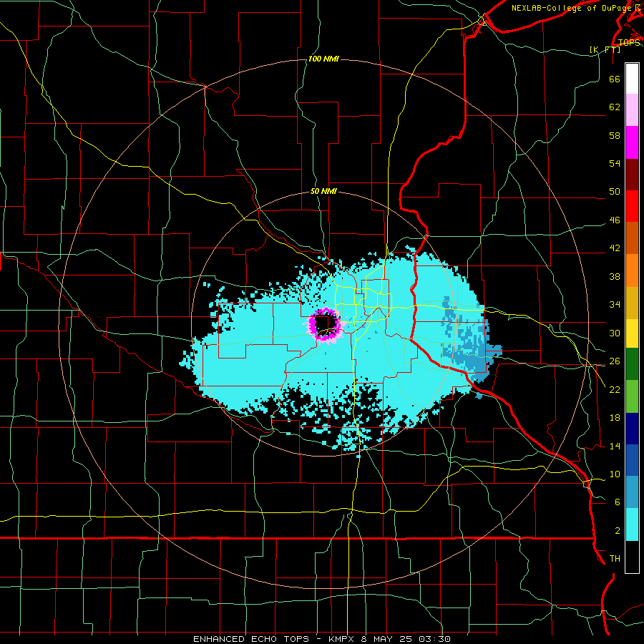Screen dimensions: 644x644
Task: Click the 10 legend value
Action: point(615,474)
